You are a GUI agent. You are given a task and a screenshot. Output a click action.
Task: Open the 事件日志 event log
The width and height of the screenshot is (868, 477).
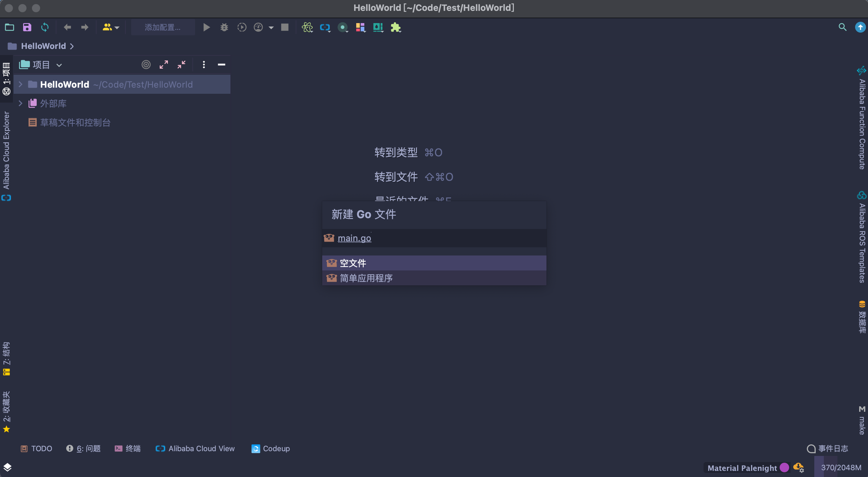point(828,448)
